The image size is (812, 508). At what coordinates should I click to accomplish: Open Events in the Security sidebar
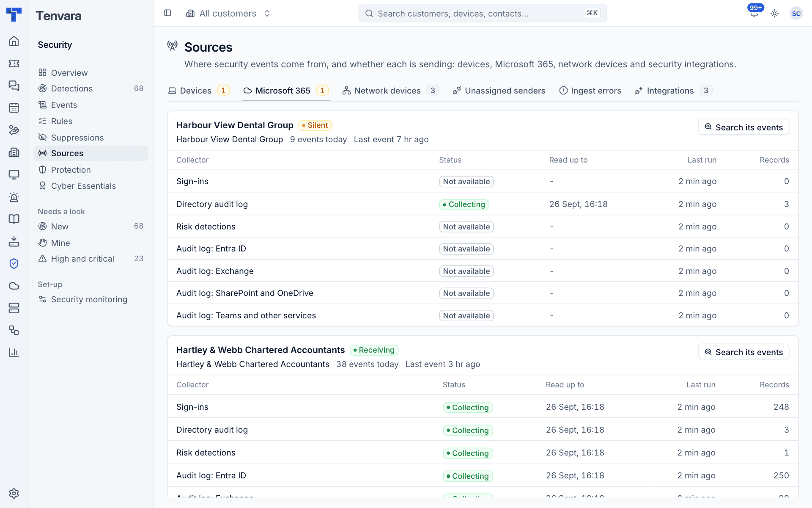click(x=91, y=105)
